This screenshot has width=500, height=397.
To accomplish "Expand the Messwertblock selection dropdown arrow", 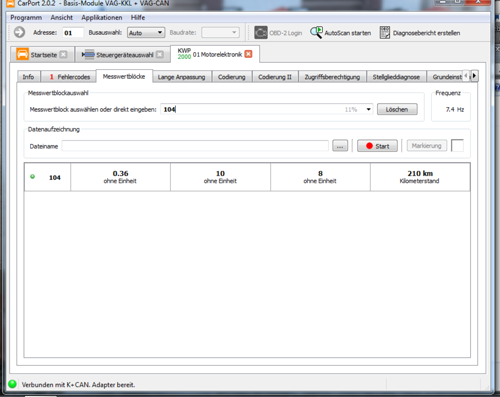I will [368, 109].
